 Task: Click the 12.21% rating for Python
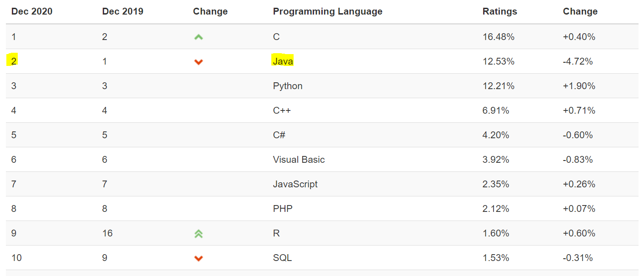click(x=499, y=86)
